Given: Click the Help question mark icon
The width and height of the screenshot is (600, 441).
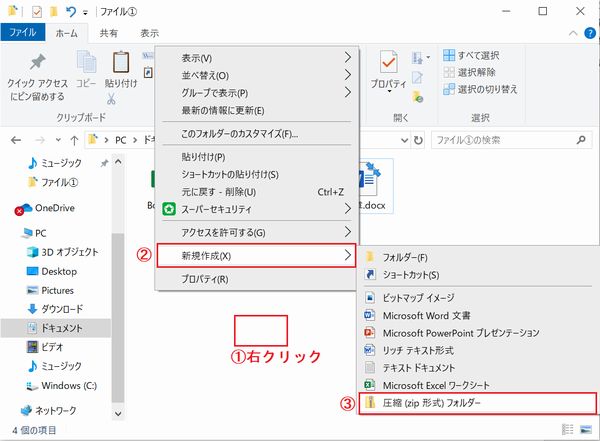Looking at the screenshot, I should pos(590,33).
